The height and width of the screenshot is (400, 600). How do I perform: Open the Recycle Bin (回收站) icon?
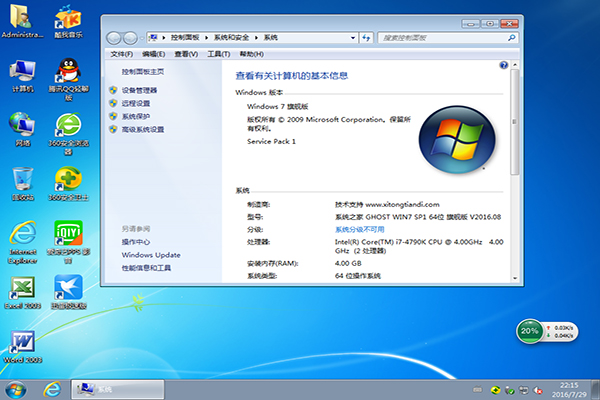(23, 184)
